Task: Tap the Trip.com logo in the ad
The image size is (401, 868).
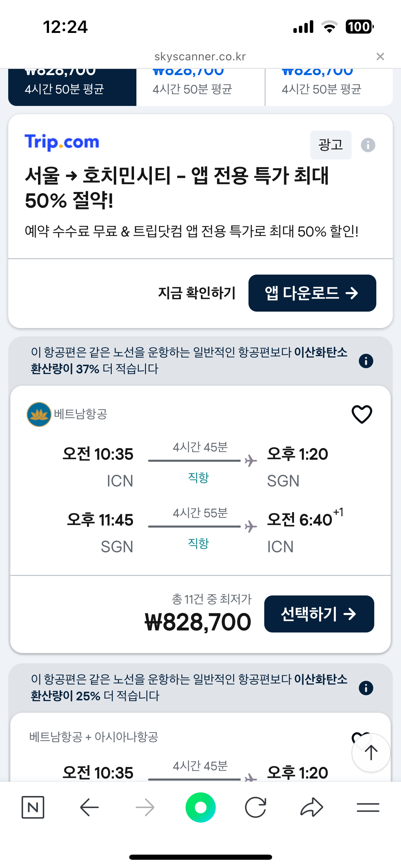Action: pos(62,142)
